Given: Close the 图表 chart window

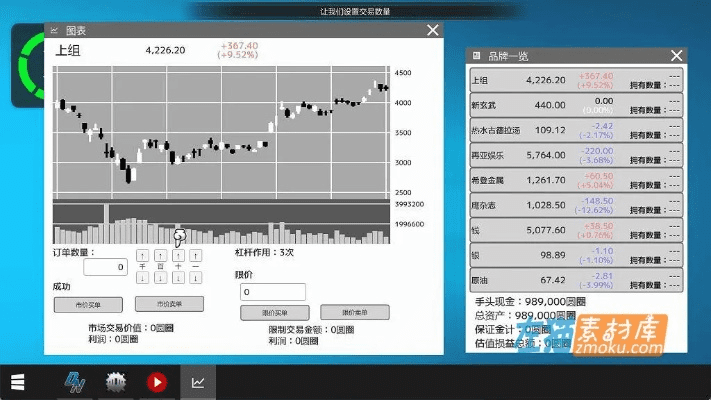Looking at the screenshot, I should click(433, 30).
